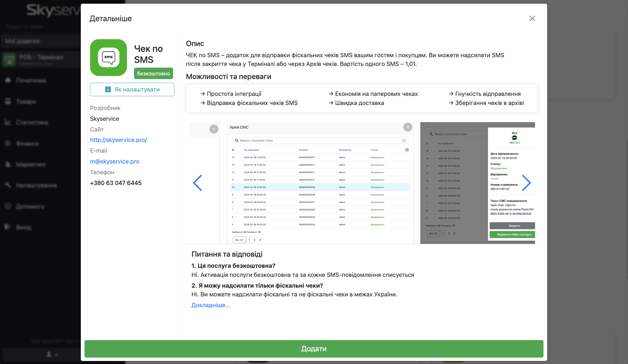
Task: Show the previous screenshot with left arrow
Action: click(198, 183)
